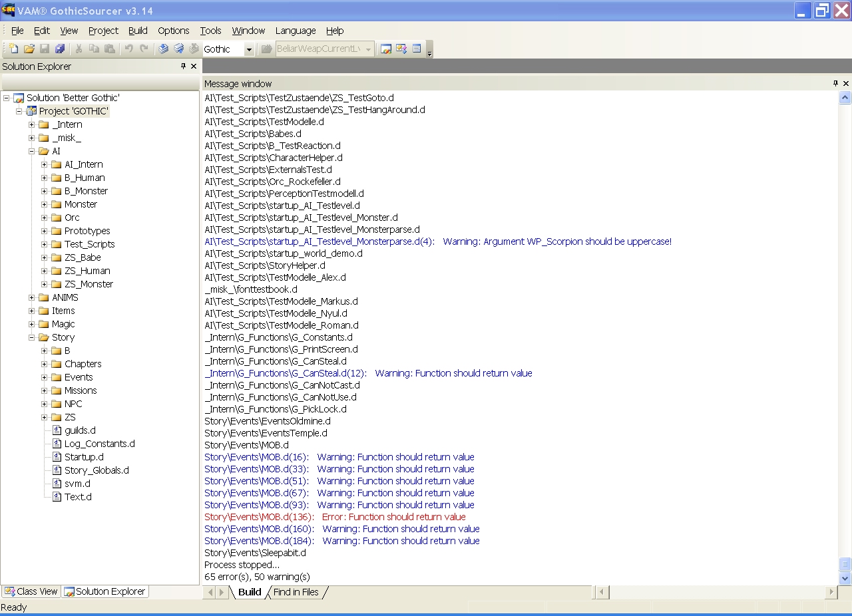Click the Cut scissors icon
This screenshot has height=616, width=852.
click(x=79, y=49)
